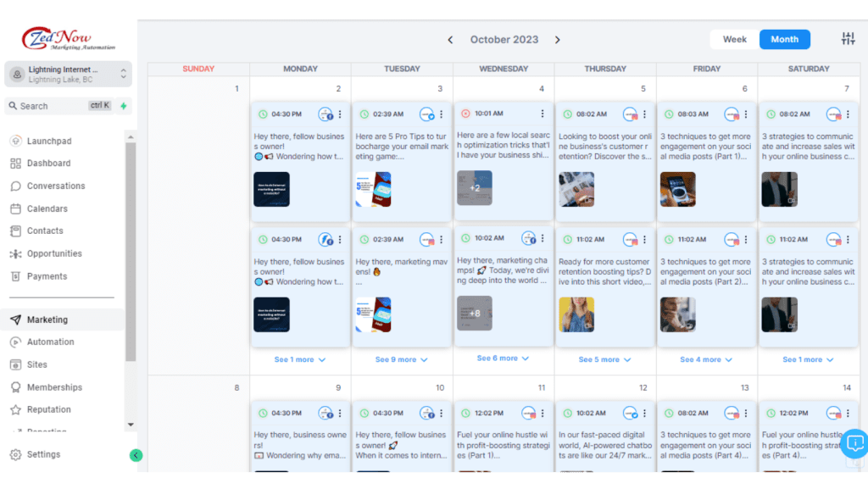Switch calendar to Month view

pyautogui.click(x=784, y=39)
